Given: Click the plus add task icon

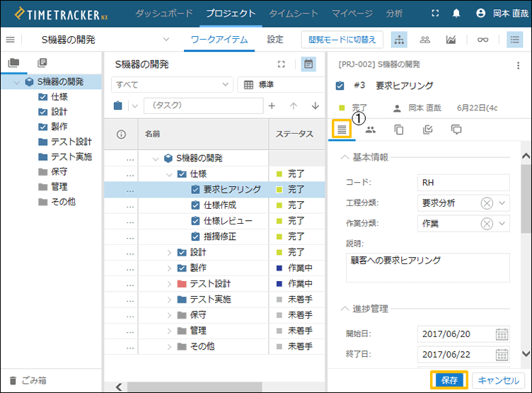Looking at the screenshot, I should click(x=272, y=106).
